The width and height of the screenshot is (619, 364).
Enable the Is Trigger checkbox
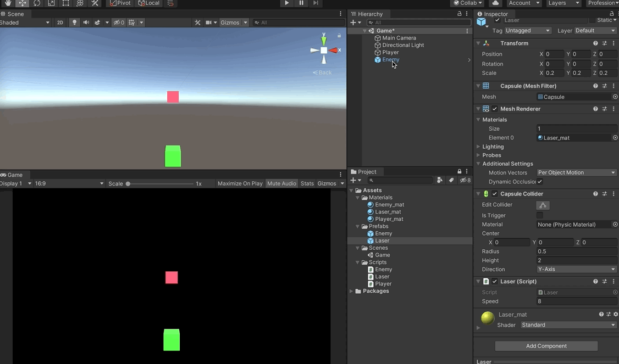[540, 215]
